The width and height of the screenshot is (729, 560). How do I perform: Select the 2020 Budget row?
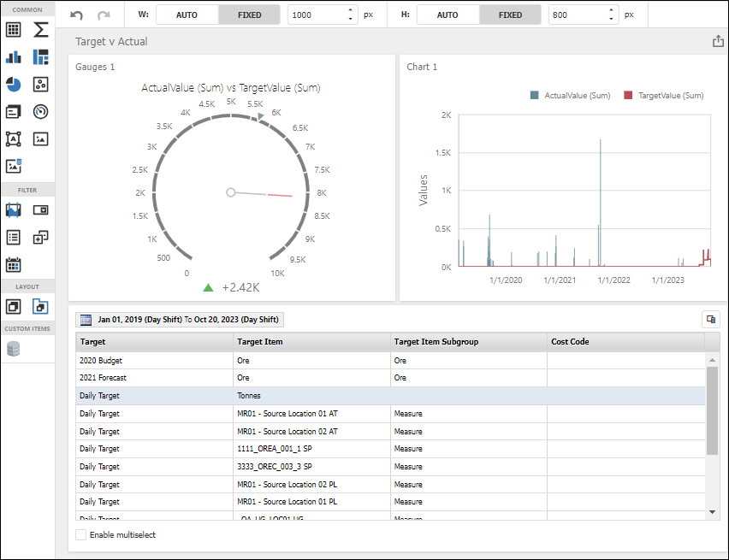pyautogui.click(x=390, y=361)
